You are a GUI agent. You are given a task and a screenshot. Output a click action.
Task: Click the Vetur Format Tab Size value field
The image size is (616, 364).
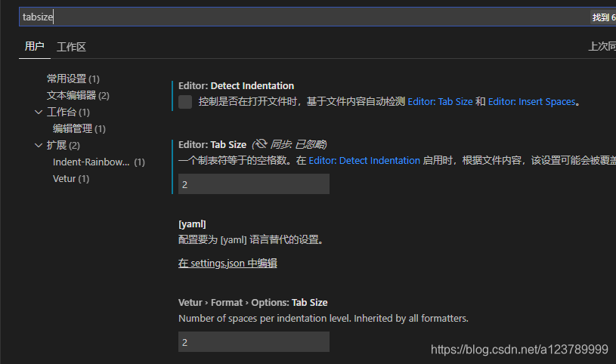click(254, 342)
